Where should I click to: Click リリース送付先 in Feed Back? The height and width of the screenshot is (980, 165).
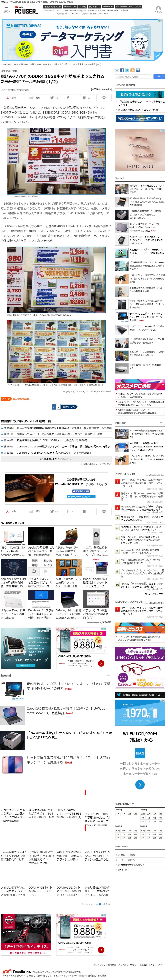click(126, 860)
